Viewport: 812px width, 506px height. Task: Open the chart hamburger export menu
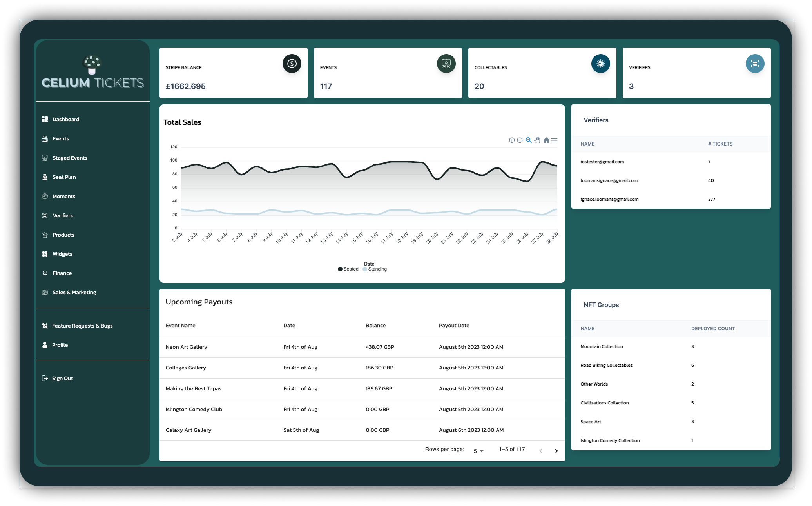point(555,140)
